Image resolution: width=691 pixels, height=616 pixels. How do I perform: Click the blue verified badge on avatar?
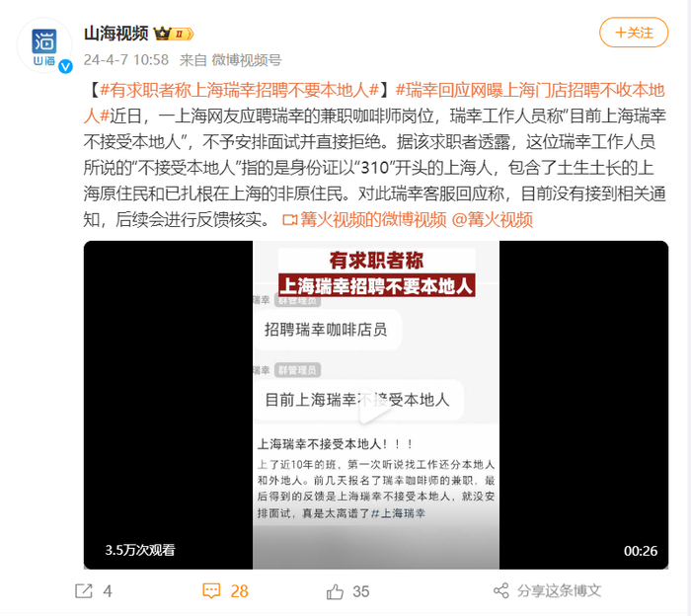[66, 66]
